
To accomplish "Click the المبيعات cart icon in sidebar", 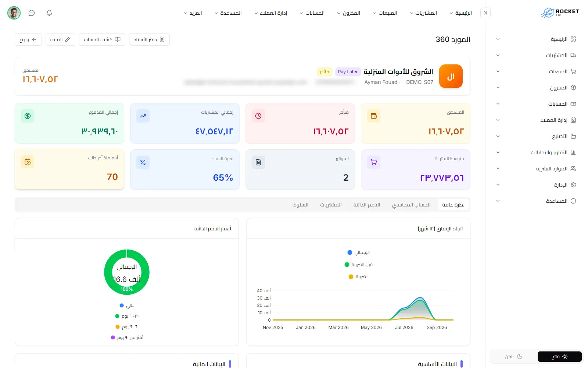I will click(573, 71).
